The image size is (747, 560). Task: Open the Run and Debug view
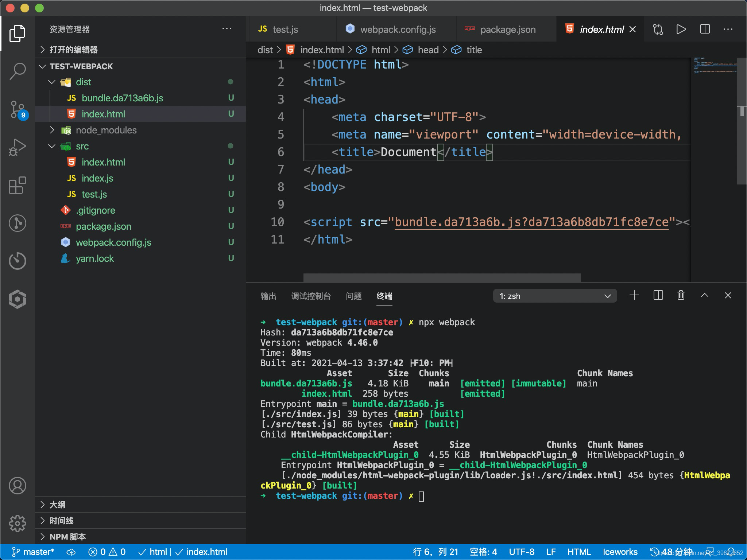[17, 147]
